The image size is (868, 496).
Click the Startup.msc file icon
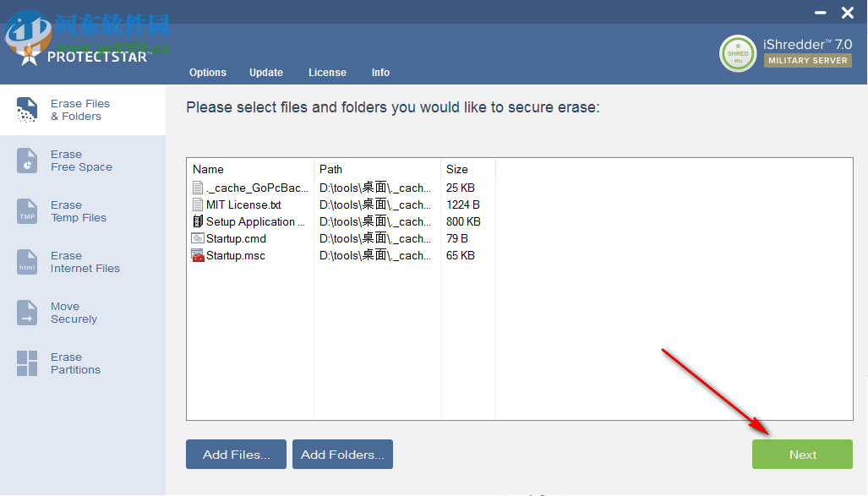point(198,255)
